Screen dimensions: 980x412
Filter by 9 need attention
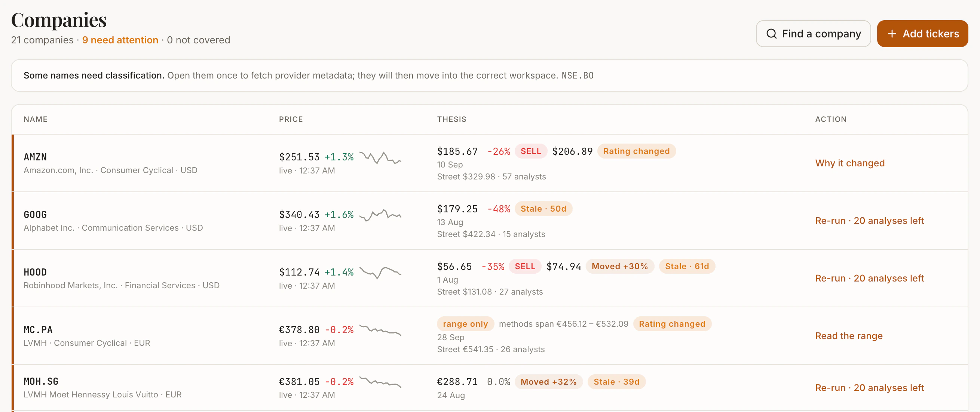point(120,40)
